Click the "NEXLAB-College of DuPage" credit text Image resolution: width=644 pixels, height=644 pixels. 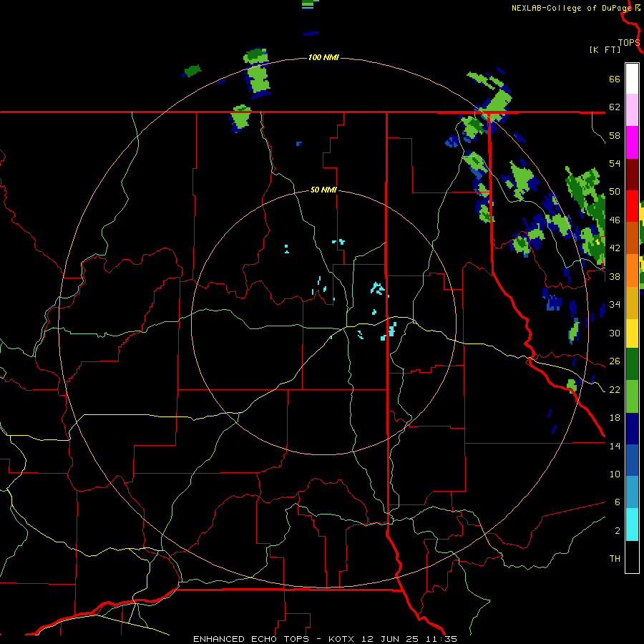pos(572,8)
